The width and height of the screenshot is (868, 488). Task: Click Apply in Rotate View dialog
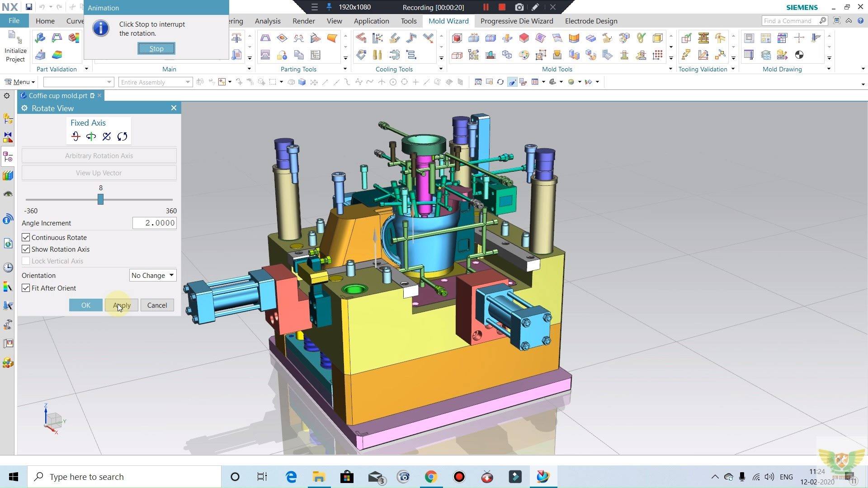pyautogui.click(x=122, y=305)
